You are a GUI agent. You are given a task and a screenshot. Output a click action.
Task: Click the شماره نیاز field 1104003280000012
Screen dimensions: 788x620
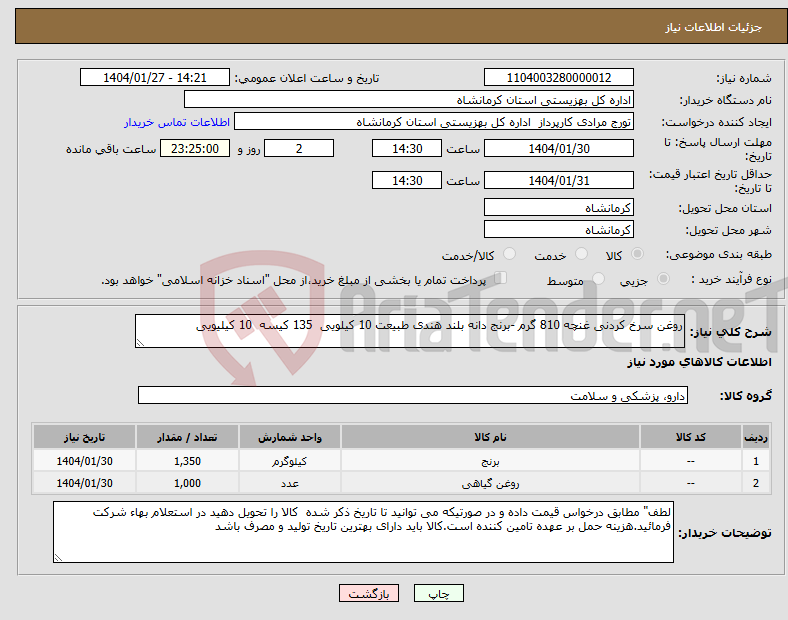[558, 77]
